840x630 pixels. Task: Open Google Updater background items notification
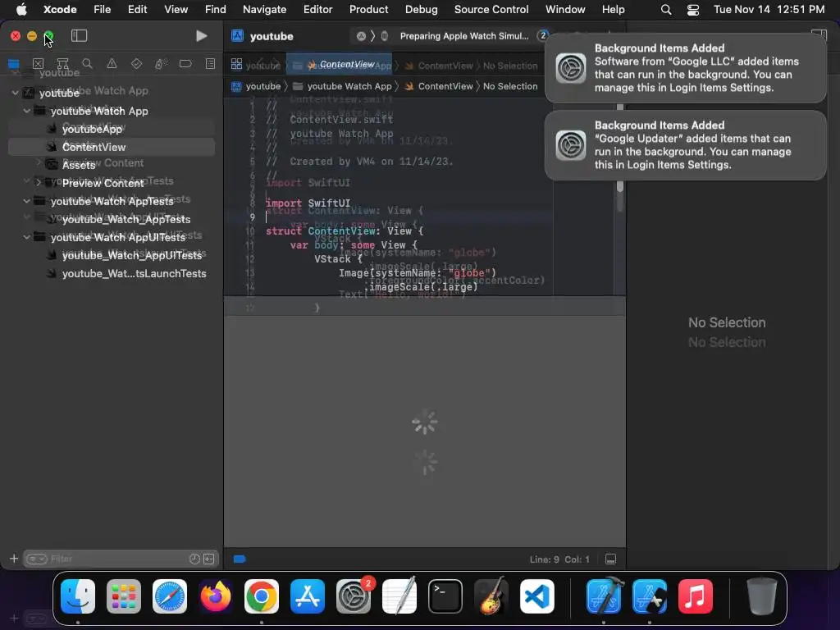point(685,145)
